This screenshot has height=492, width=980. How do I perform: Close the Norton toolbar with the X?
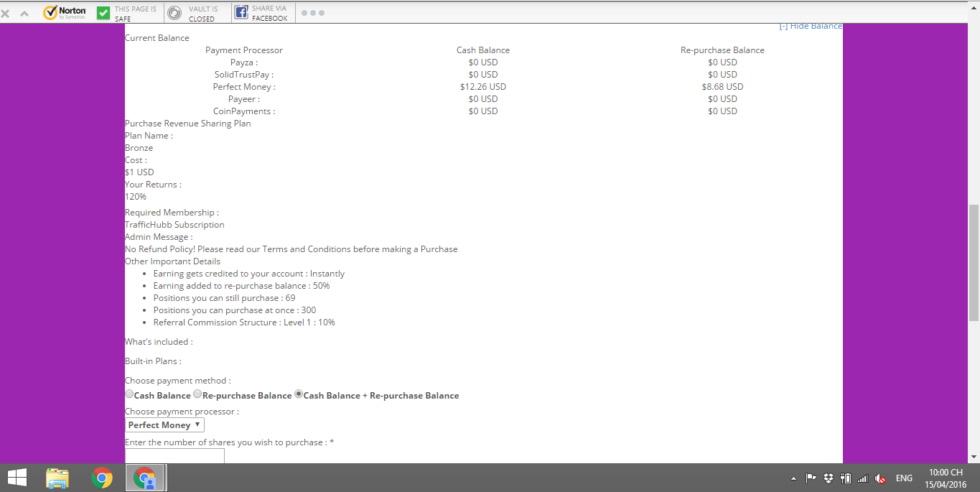[4, 14]
